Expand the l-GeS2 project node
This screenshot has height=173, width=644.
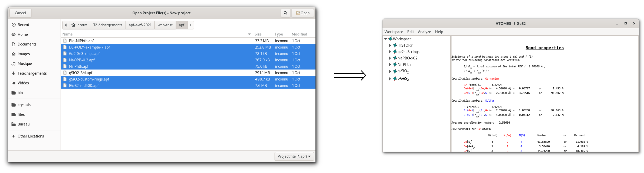[390, 79]
